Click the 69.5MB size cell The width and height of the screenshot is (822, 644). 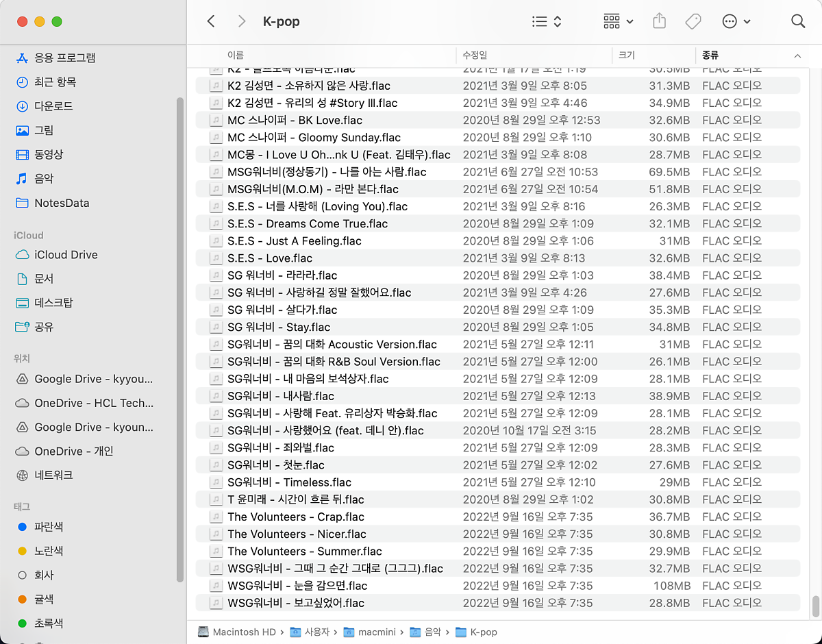click(x=669, y=172)
